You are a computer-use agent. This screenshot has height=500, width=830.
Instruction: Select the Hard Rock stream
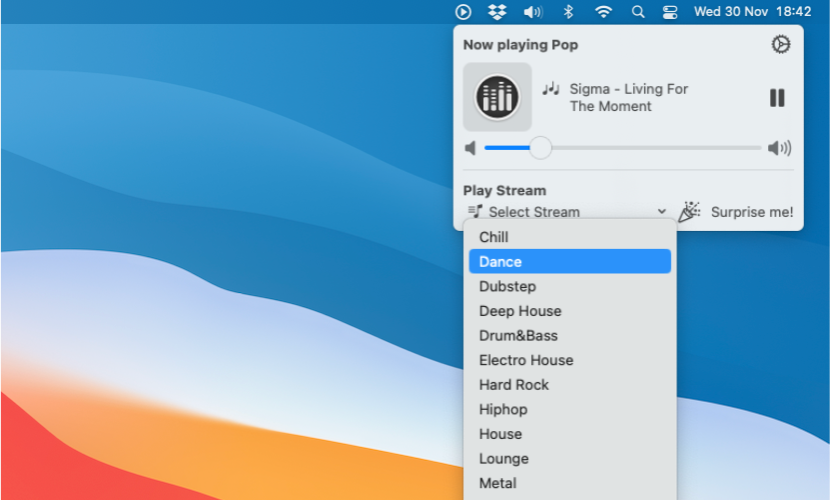tap(570, 385)
